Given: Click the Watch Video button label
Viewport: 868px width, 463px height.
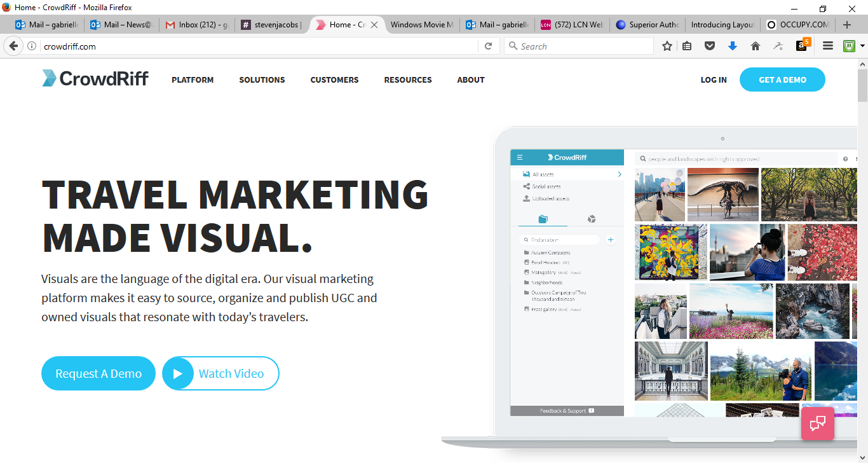Looking at the screenshot, I should [x=231, y=373].
